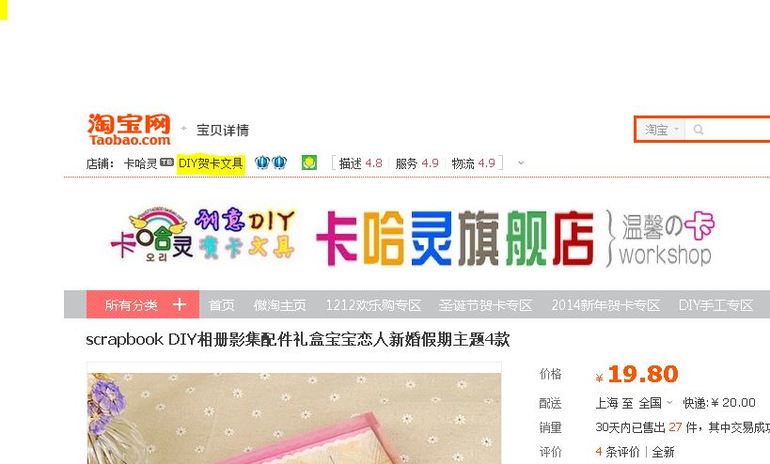Click the search magnifier icon
This screenshot has height=464, width=770.
698,130
